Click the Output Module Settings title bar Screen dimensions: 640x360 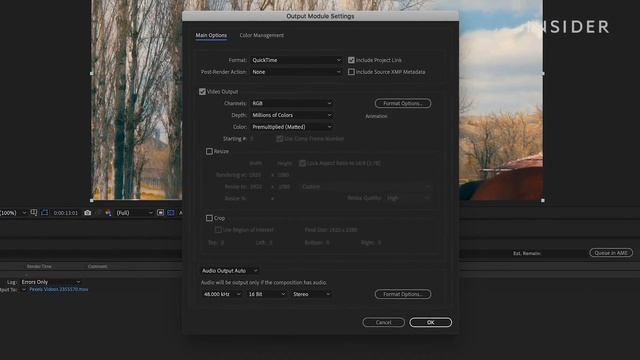(320, 16)
